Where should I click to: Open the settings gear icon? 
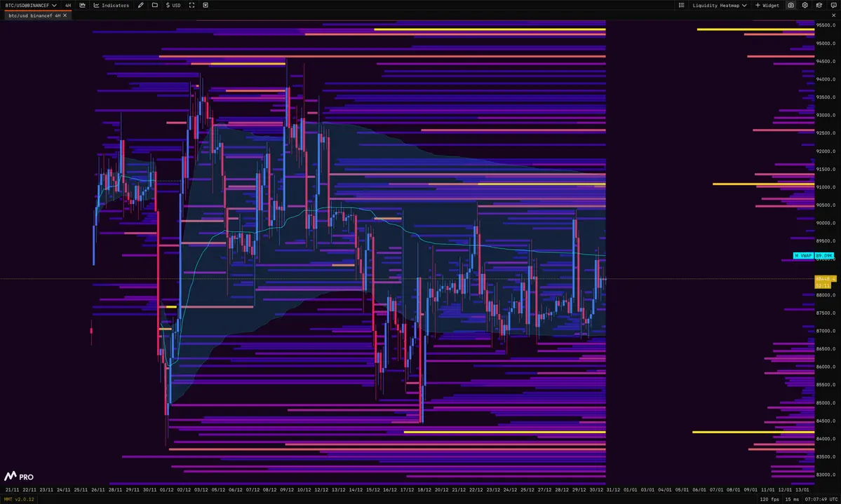pyautogui.click(x=805, y=6)
